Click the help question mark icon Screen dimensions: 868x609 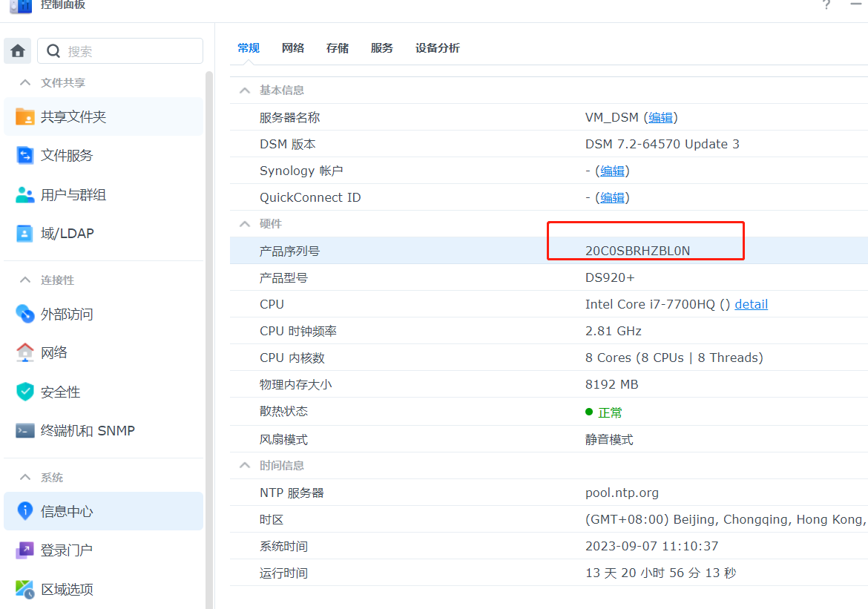click(826, 5)
